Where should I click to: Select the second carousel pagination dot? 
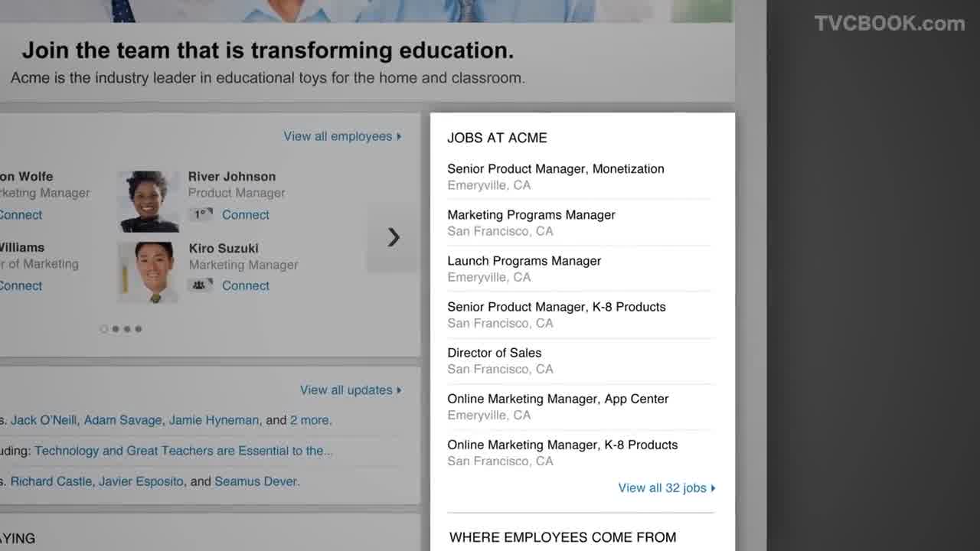[116, 329]
